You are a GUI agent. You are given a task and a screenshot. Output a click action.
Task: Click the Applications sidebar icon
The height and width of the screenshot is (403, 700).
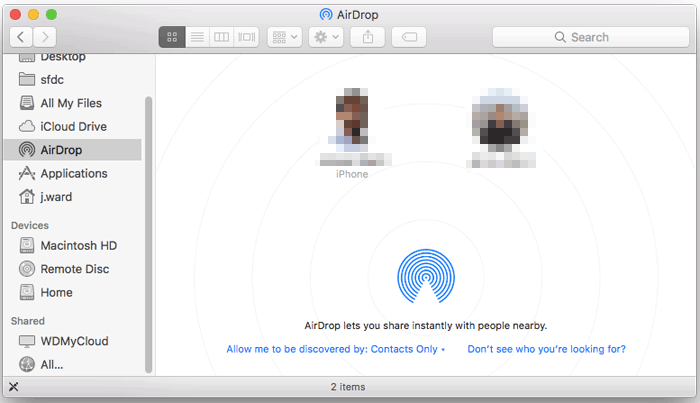click(x=27, y=173)
